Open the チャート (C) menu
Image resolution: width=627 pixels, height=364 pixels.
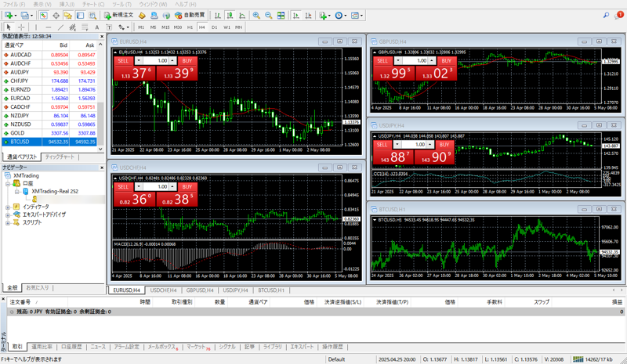tap(93, 4)
